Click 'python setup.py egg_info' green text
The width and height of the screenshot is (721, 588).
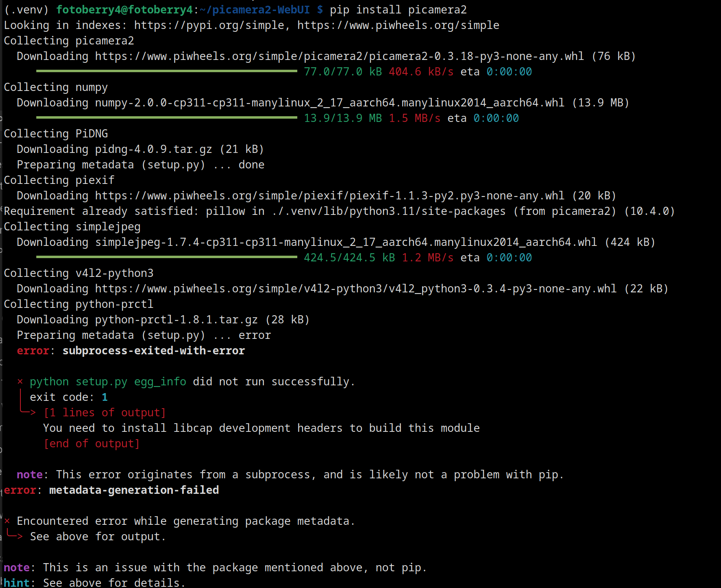[108, 382]
